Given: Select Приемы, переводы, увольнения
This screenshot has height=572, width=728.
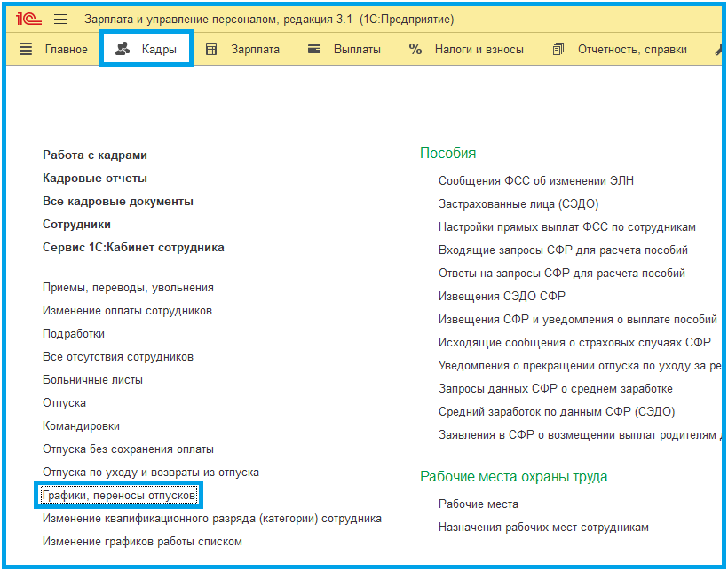Looking at the screenshot, I should tap(128, 287).
